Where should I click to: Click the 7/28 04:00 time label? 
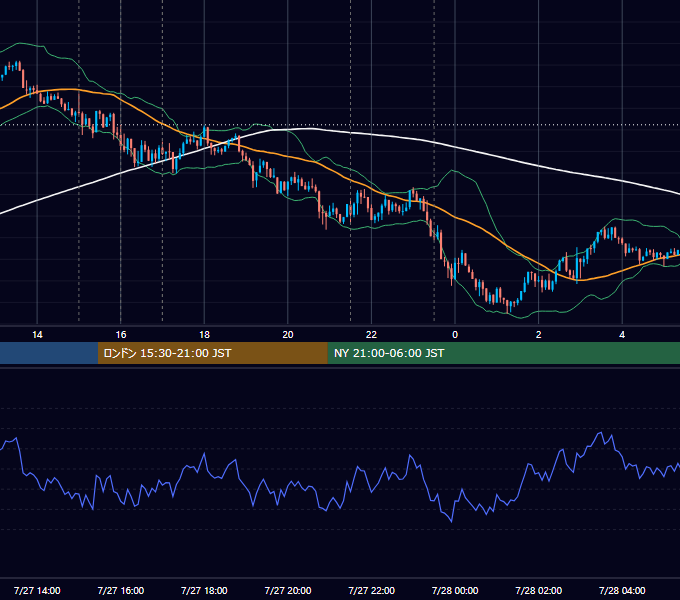click(622, 590)
